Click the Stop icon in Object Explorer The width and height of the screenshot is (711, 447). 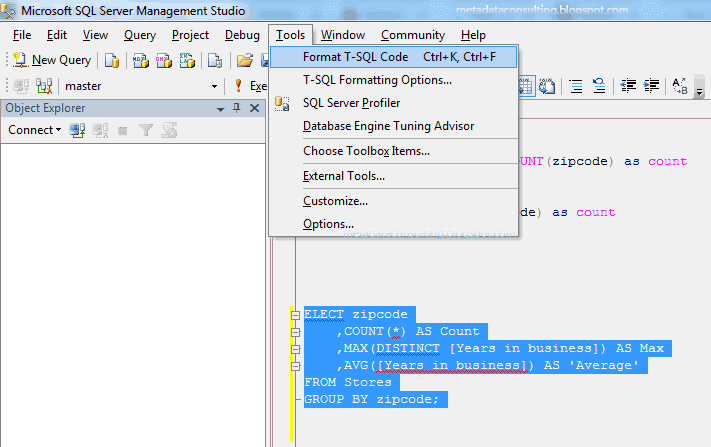[122, 131]
